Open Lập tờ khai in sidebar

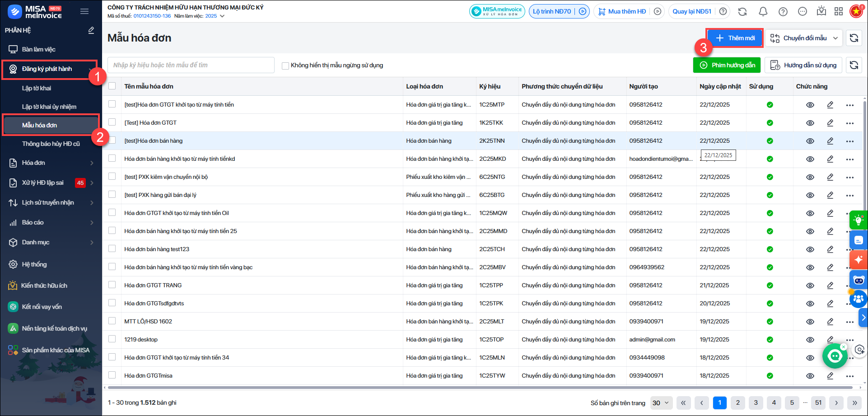coord(37,88)
